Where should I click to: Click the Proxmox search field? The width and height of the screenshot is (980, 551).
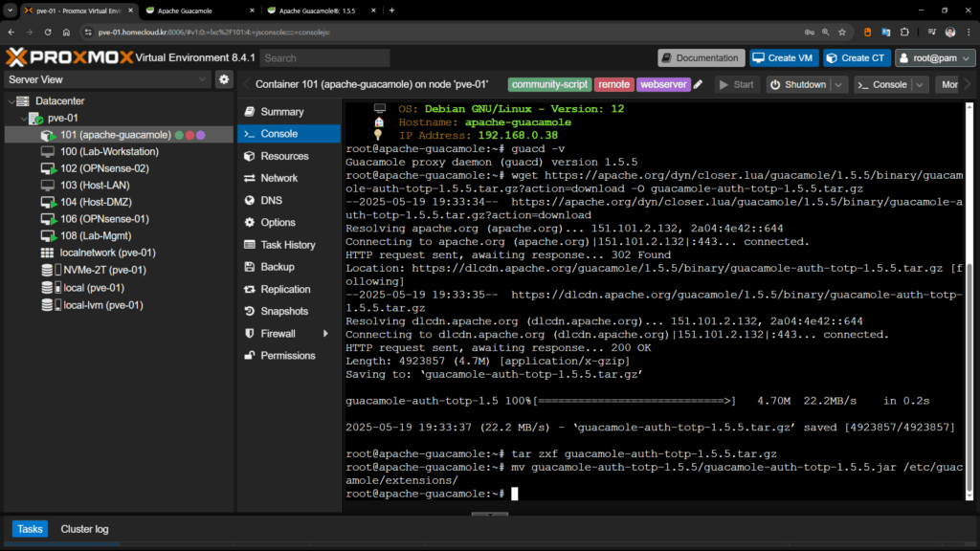(323, 57)
